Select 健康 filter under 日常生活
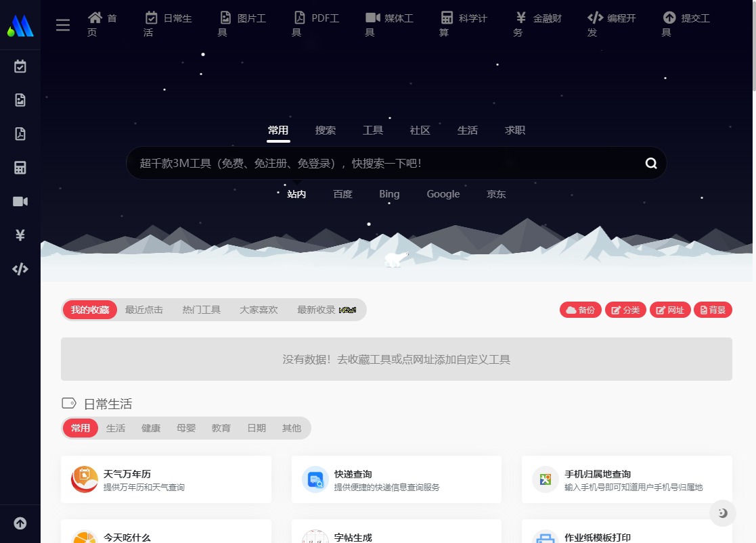Viewport: 756px width, 543px height. pos(151,428)
